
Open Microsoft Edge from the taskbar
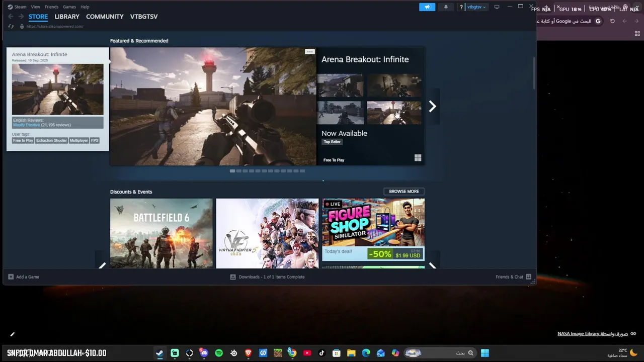[366, 353]
